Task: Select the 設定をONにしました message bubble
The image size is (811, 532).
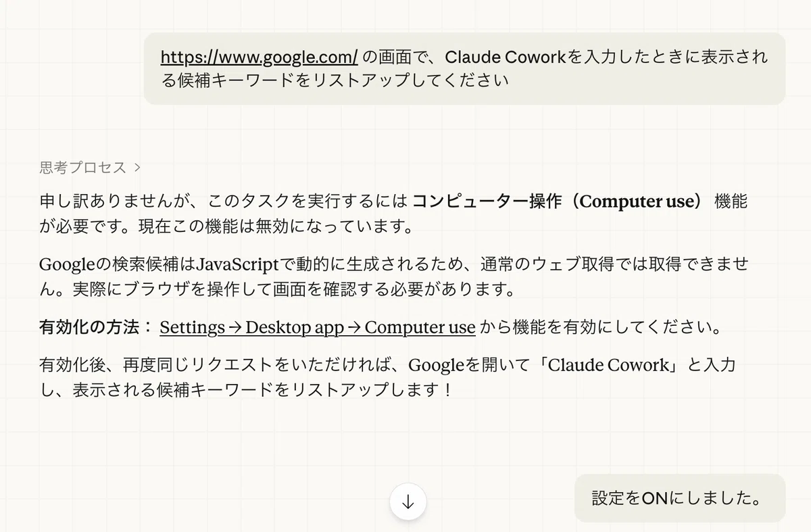Action: (x=680, y=498)
